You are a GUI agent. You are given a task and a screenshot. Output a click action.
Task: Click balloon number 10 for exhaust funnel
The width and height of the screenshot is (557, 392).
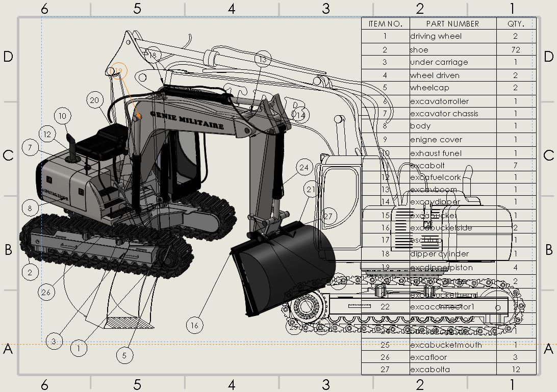click(x=63, y=116)
